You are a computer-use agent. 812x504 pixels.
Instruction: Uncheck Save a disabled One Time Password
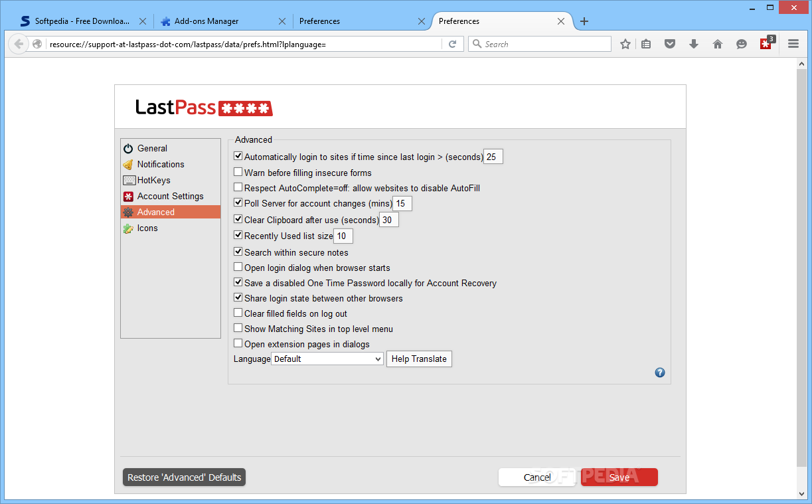point(238,282)
